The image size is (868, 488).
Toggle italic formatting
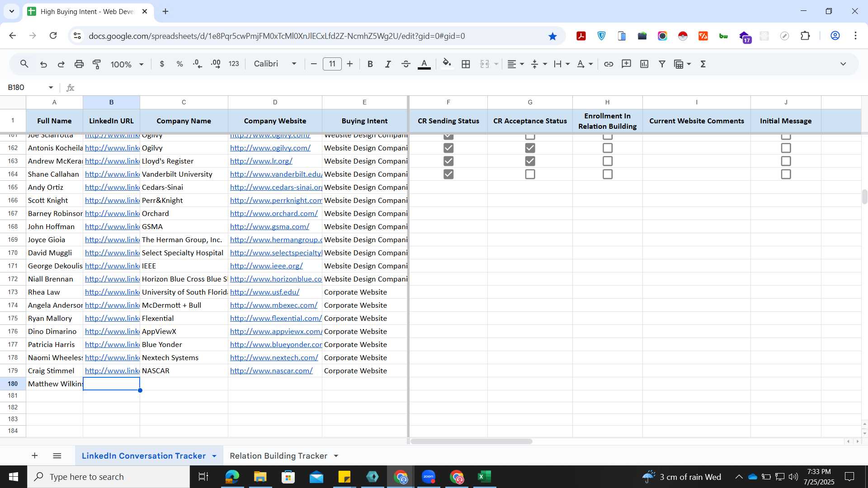pyautogui.click(x=388, y=64)
